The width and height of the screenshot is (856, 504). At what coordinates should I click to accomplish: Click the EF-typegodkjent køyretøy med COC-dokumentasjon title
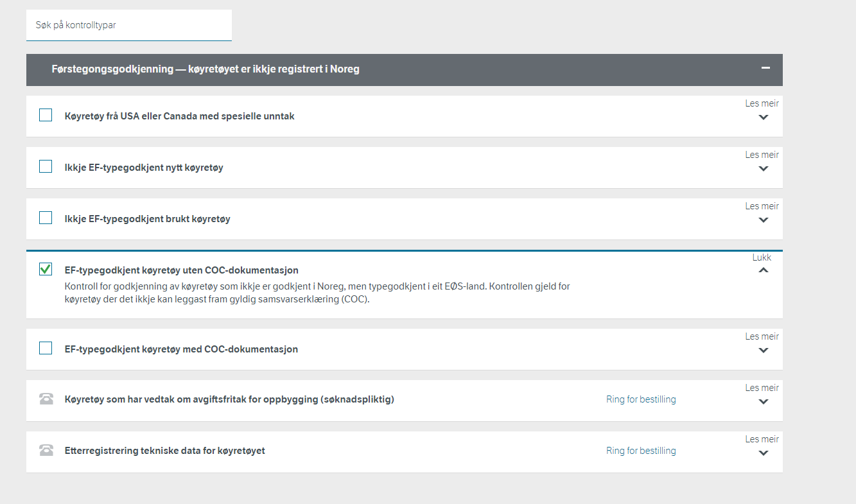coord(181,349)
